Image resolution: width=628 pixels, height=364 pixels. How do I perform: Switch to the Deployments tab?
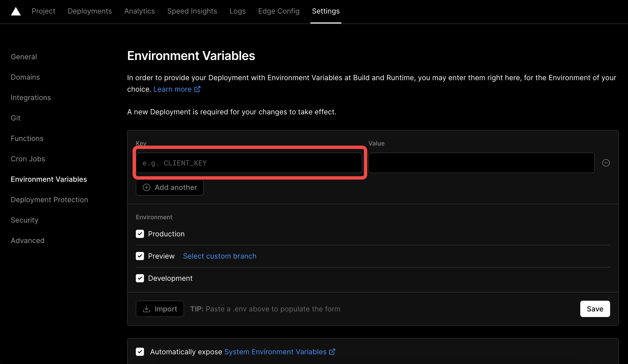[90, 11]
